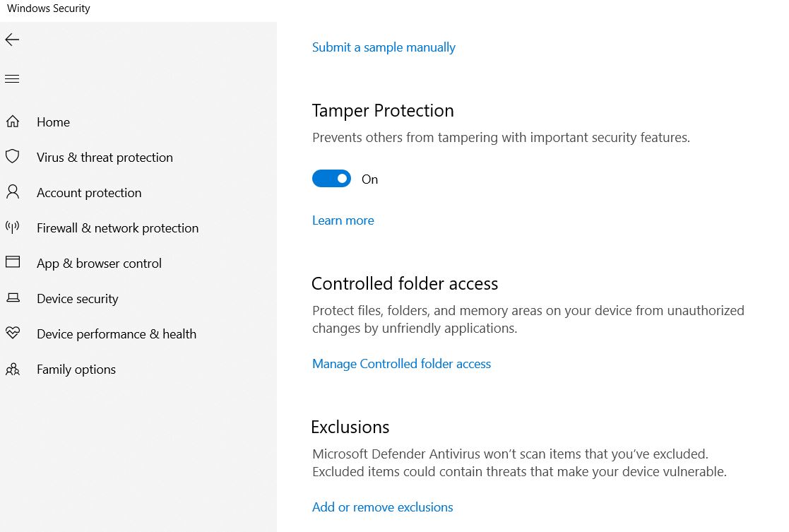The height and width of the screenshot is (532, 789).
Task: Open Tamper Protection Learn more link
Action: coord(343,220)
